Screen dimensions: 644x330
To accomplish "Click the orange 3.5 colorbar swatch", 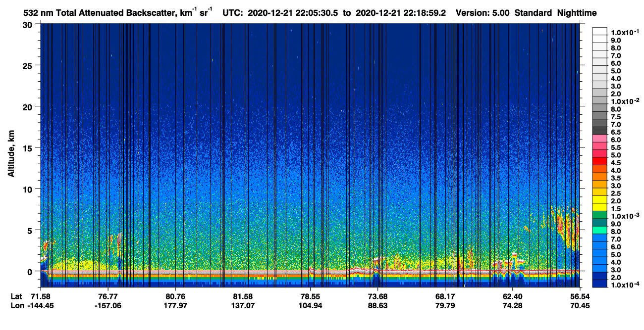I will tap(599, 177).
